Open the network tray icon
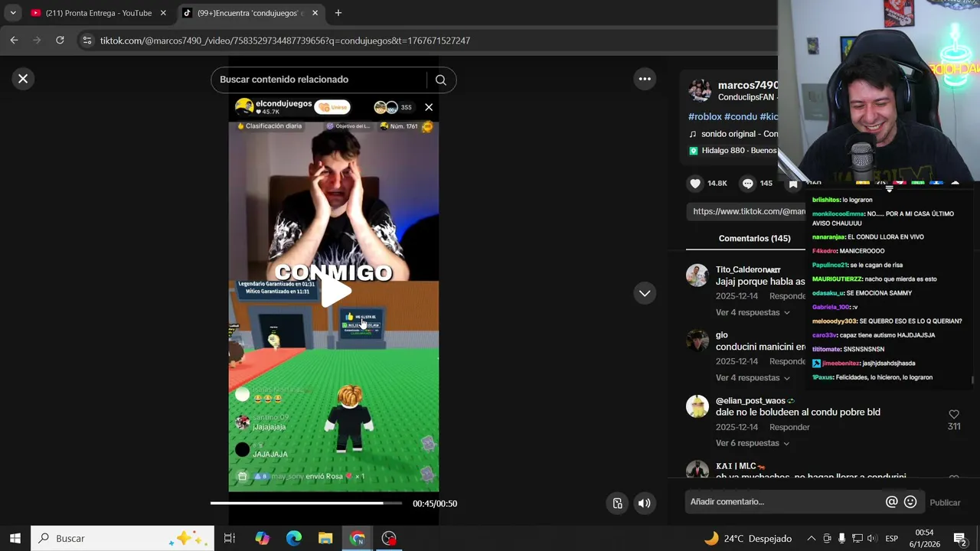Viewport: 980px width, 551px height. point(857,538)
